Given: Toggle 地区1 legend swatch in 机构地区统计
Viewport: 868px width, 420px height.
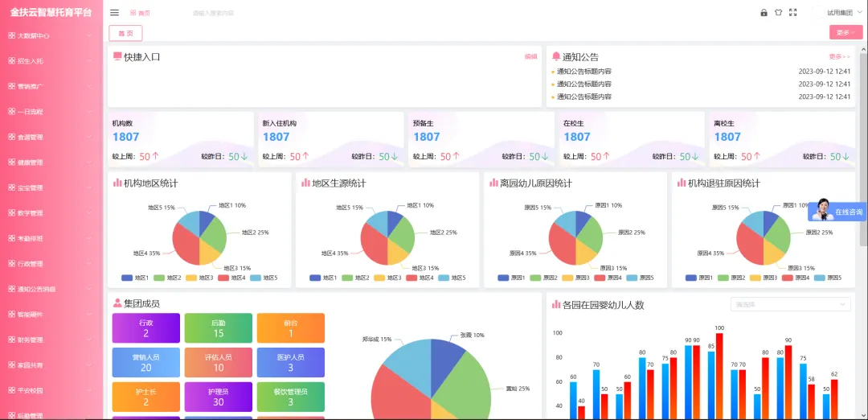Looking at the screenshot, I should click(x=127, y=278).
